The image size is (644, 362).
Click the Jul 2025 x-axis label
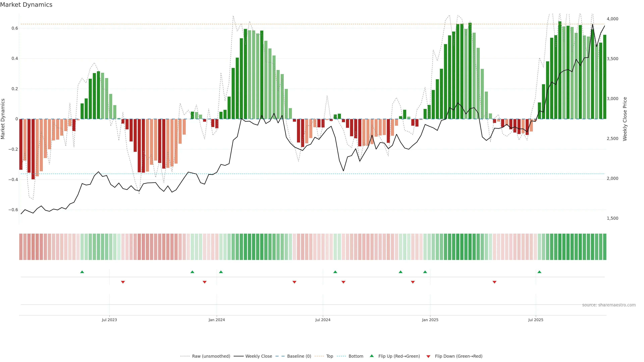(536, 320)
